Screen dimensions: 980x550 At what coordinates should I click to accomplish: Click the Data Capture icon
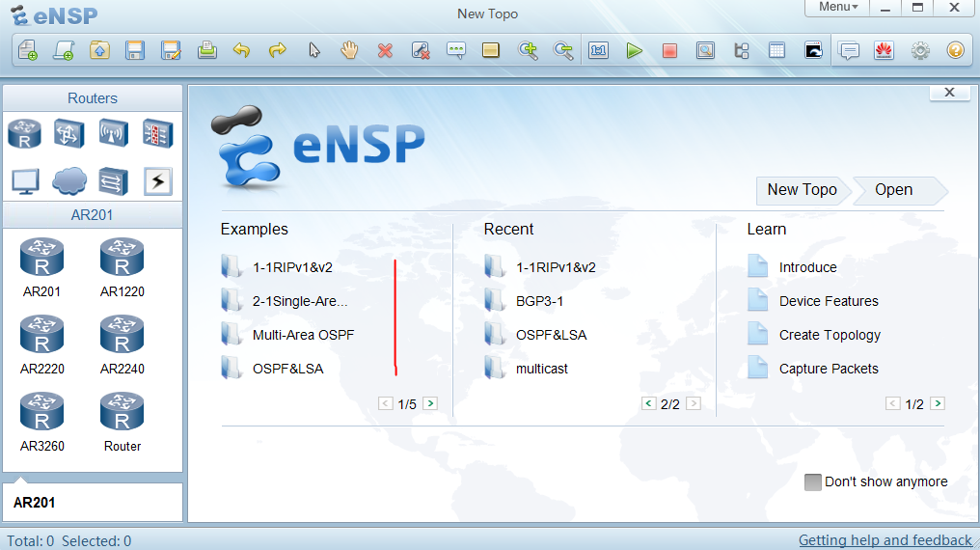pos(705,50)
